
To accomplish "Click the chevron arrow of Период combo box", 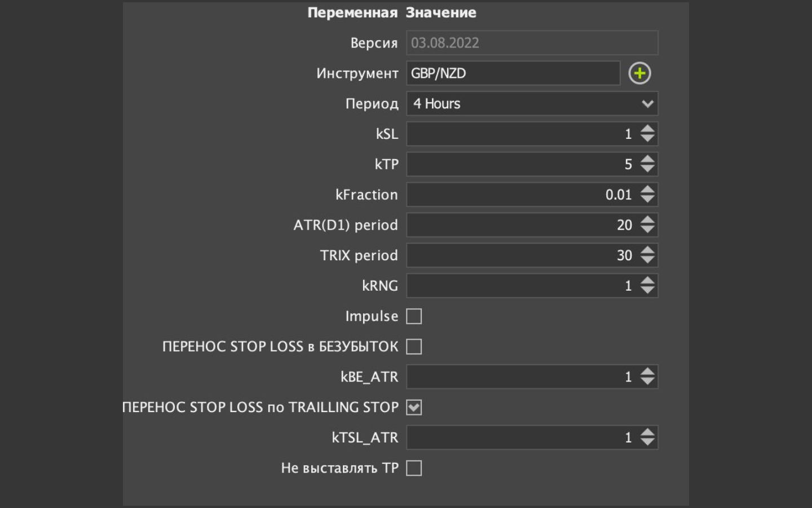I will click(x=647, y=104).
